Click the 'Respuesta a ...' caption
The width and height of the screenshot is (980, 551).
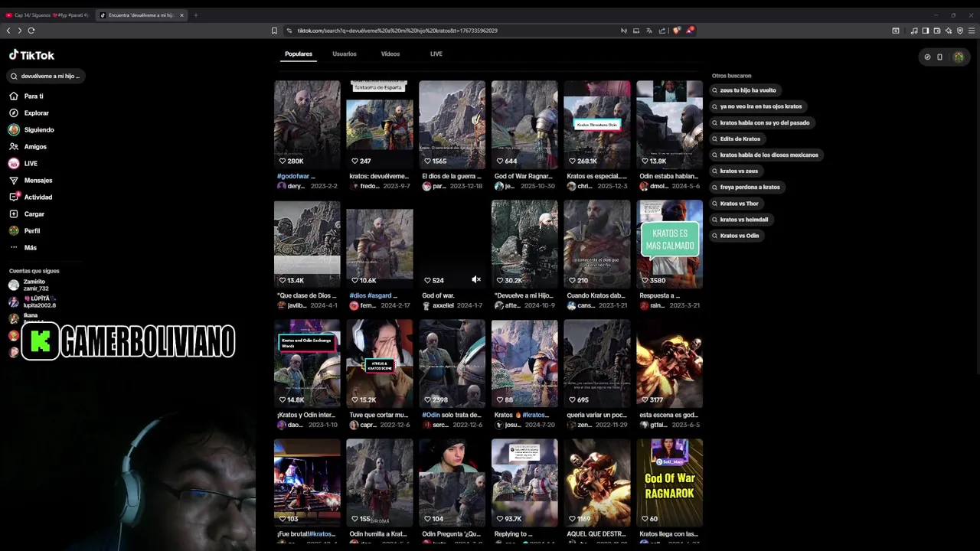[660, 295]
